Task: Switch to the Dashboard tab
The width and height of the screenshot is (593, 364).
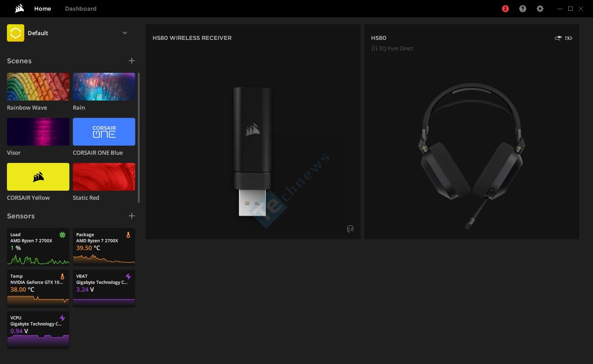Action: pyautogui.click(x=81, y=9)
